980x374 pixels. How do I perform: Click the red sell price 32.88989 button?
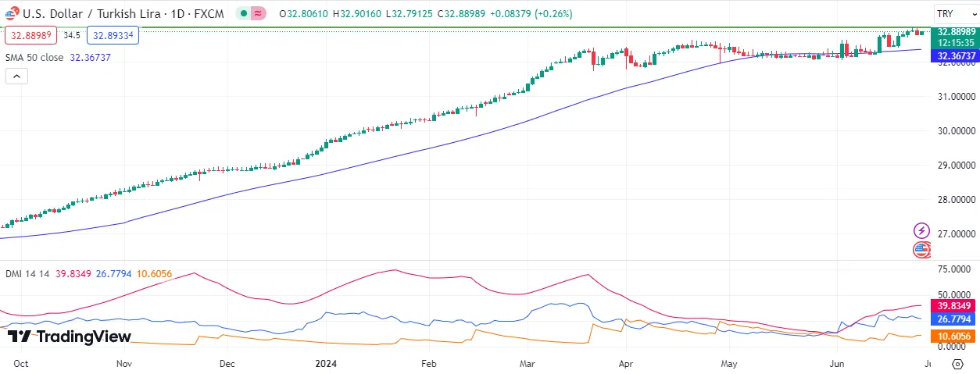coord(30,35)
